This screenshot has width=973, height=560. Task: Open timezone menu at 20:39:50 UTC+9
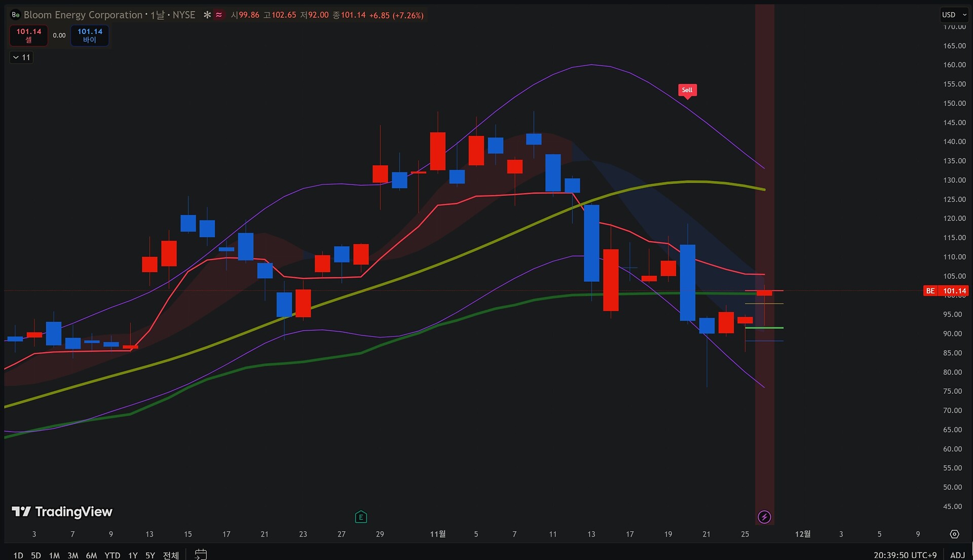[905, 555]
